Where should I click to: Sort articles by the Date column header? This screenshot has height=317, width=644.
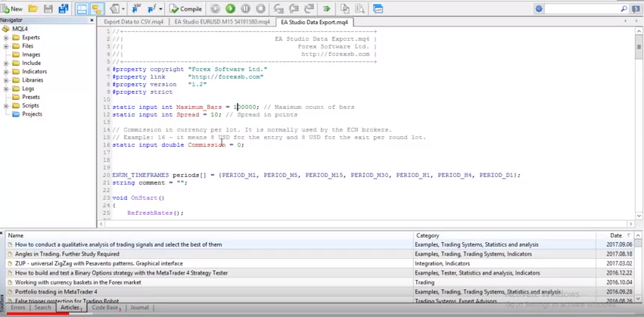pyautogui.click(x=616, y=236)
